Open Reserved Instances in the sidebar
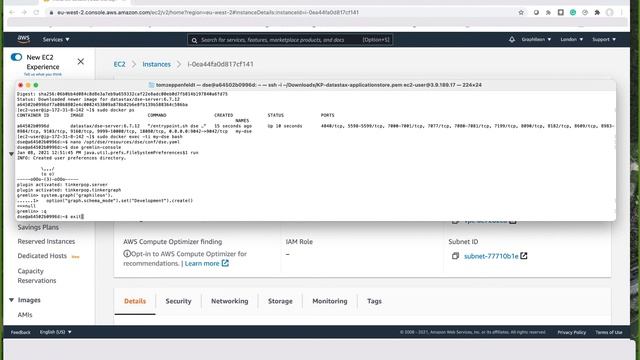This screenshot has height=360, width=640. point(46,242)
